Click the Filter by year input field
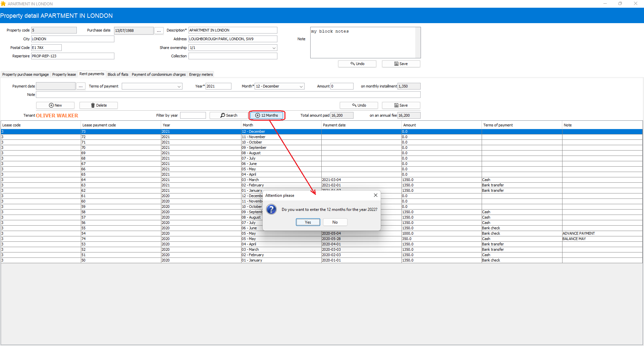This screenshot has height=346, width=644. point(193,115)
